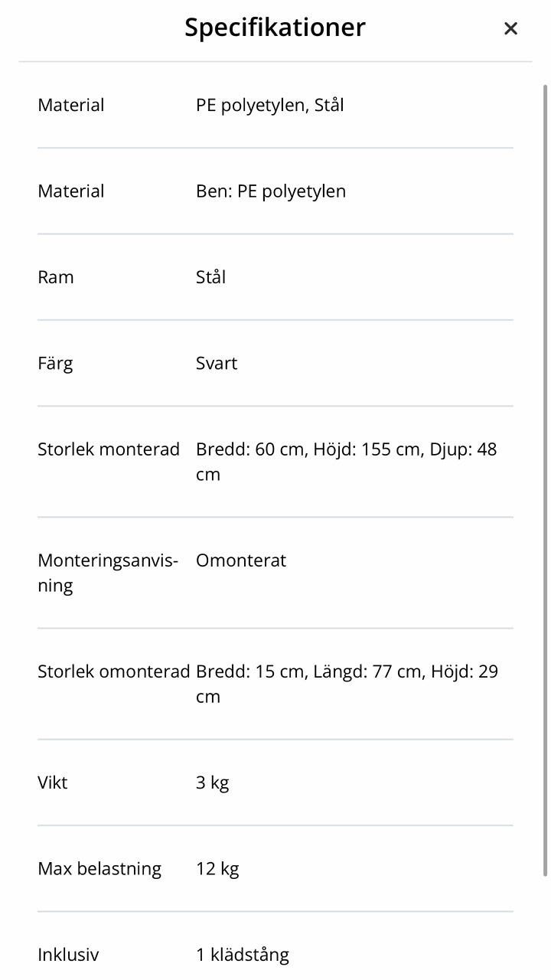Click the "Storlek monterad" label
The width and height of the screenshot is (551, 980).
pyautogui.click(x=109, y=449)
